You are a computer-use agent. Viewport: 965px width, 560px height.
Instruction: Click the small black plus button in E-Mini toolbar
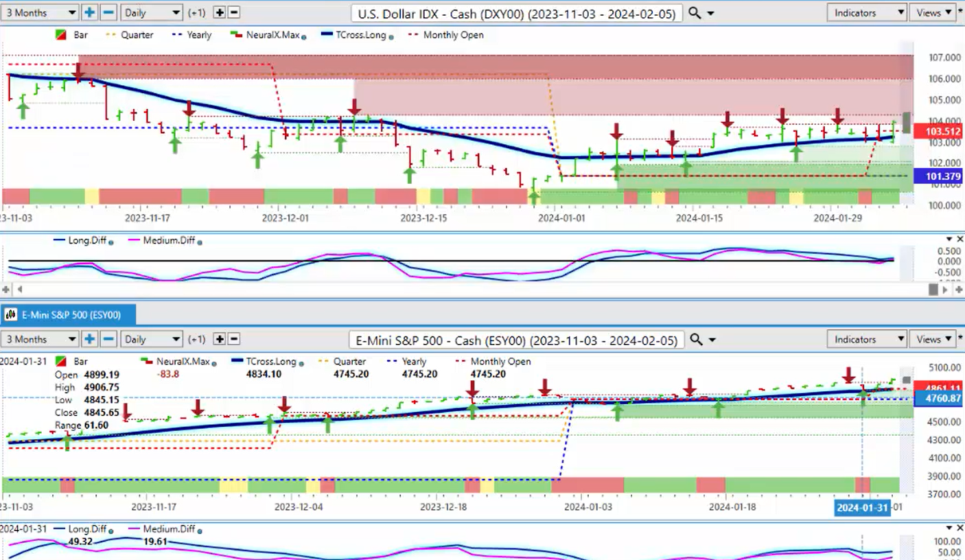[220, 339]
